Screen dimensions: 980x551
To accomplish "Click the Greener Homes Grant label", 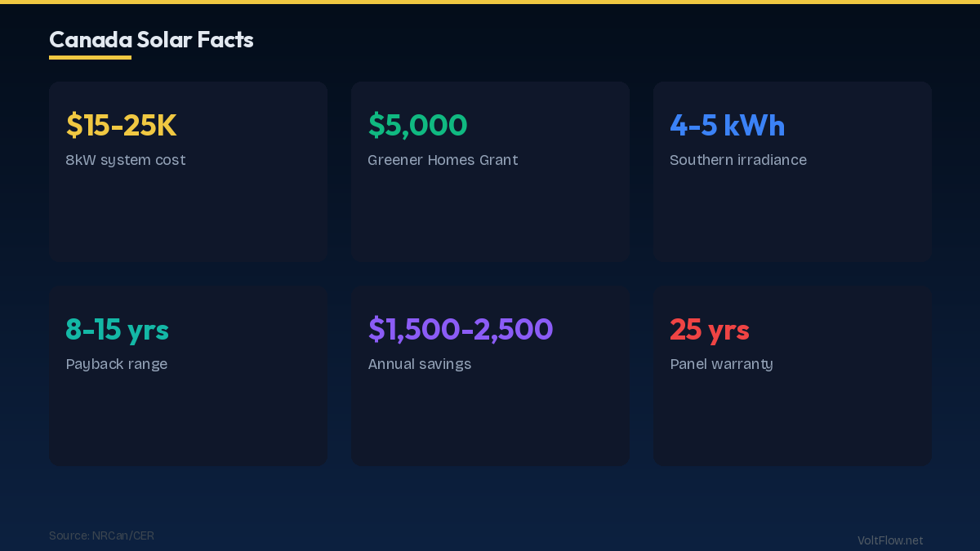I will [x=443, y=160].
